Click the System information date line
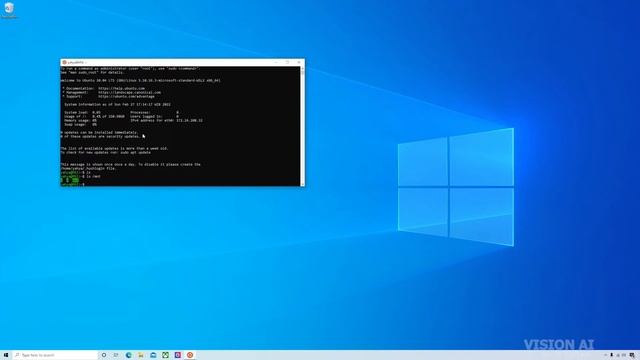640x360 pixels. tap(117, 104)
